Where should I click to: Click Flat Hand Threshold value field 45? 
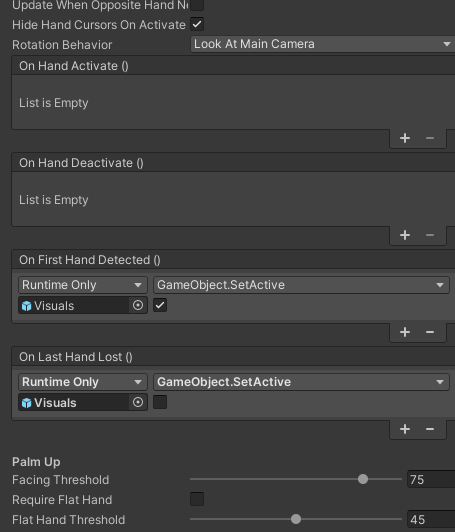point(431,519)
